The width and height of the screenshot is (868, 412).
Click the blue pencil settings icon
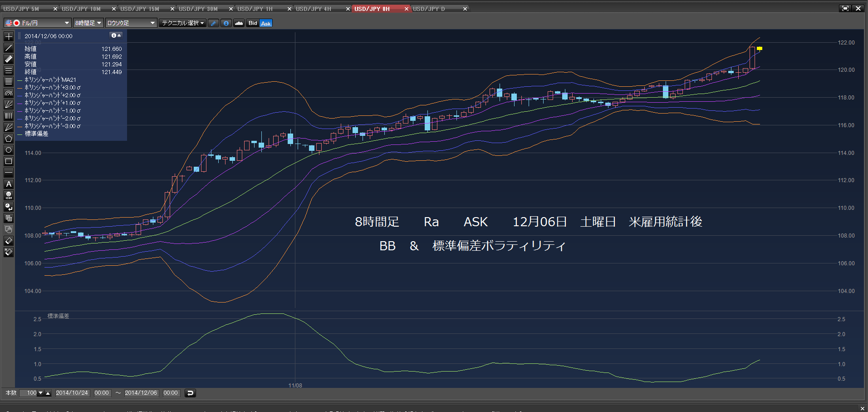[214, 23]
